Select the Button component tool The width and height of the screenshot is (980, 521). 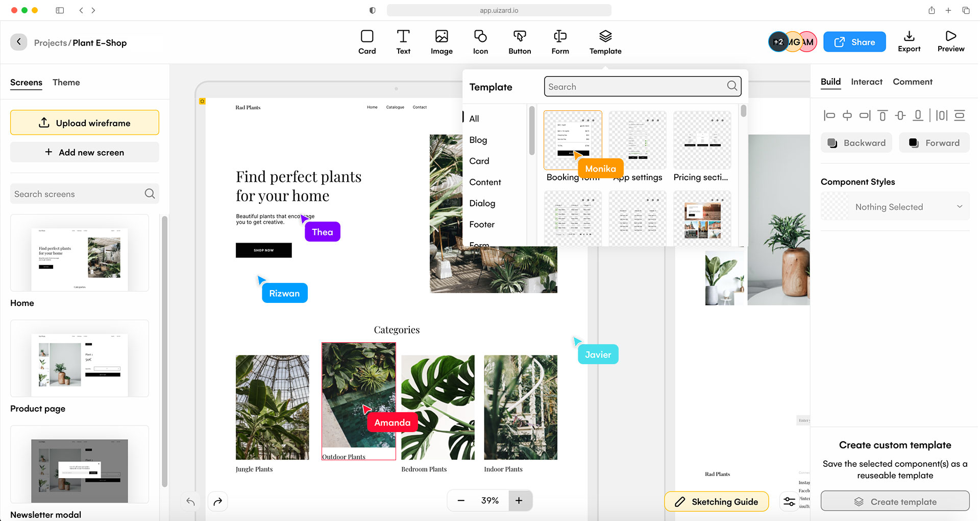pos(519,41)
